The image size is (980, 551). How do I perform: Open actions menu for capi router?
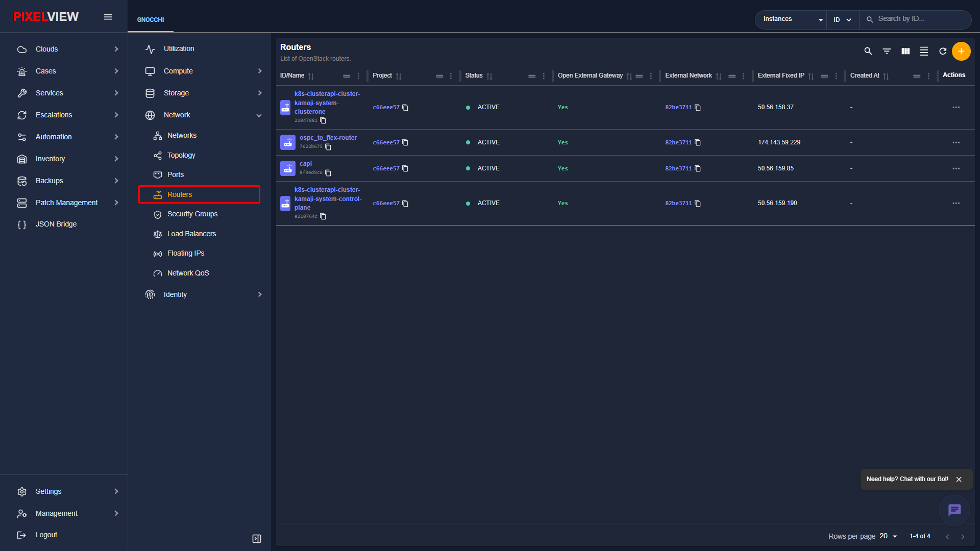click(x=956, y=168)
